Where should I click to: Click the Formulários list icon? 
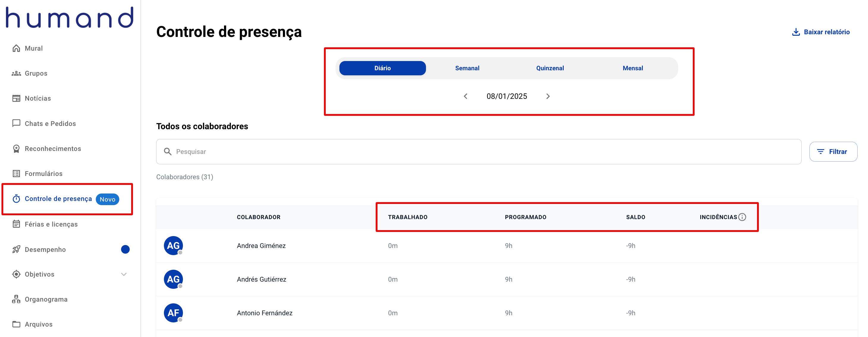(16, 174)
